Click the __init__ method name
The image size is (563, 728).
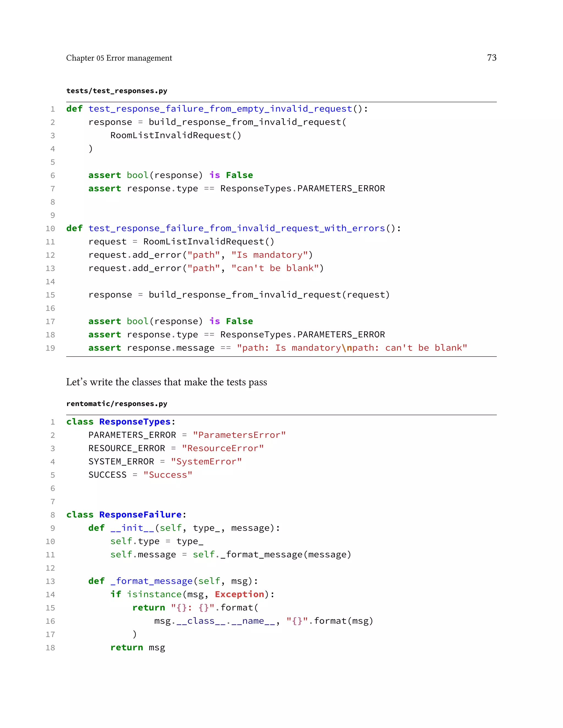pyautogui.click(x=133, y=528)
